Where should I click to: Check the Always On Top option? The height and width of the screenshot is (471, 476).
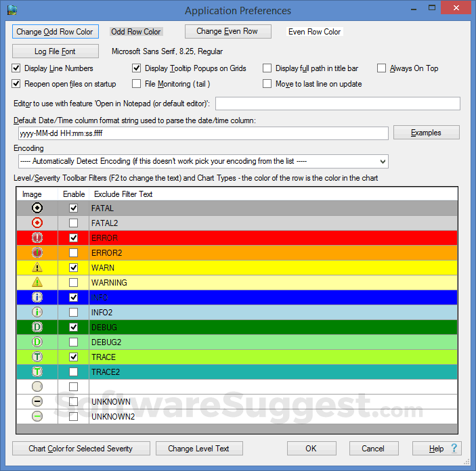coord(382,68)
